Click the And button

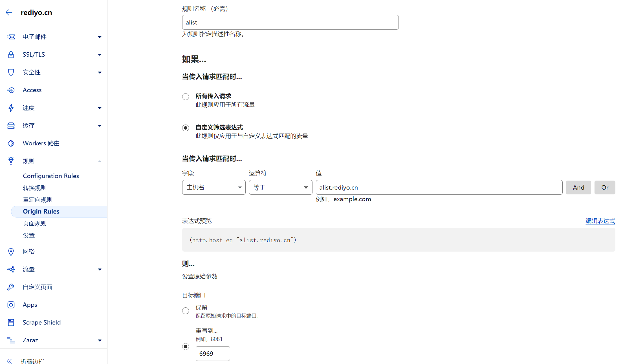click(578, 187)
